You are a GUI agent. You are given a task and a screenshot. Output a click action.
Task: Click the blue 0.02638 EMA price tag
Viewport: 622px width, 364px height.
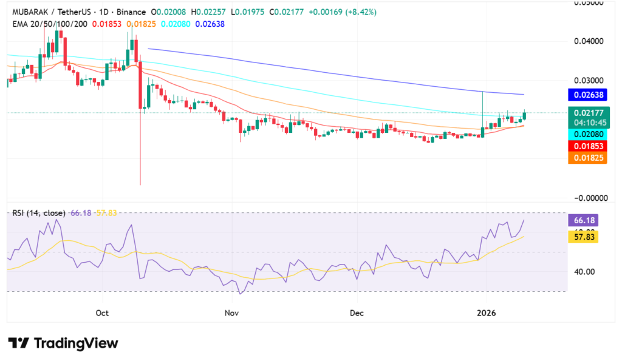pos(586,95)
